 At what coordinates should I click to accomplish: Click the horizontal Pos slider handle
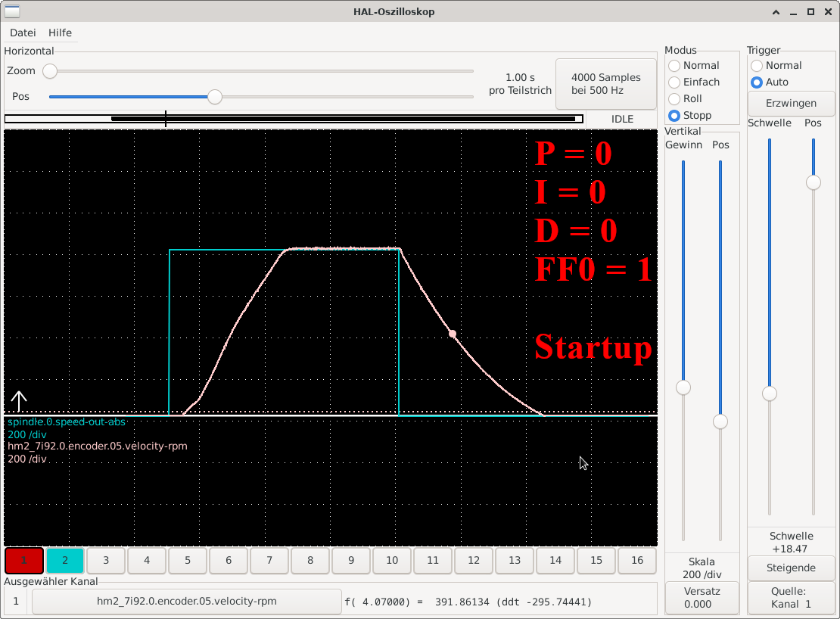click(x=215, y=96)
